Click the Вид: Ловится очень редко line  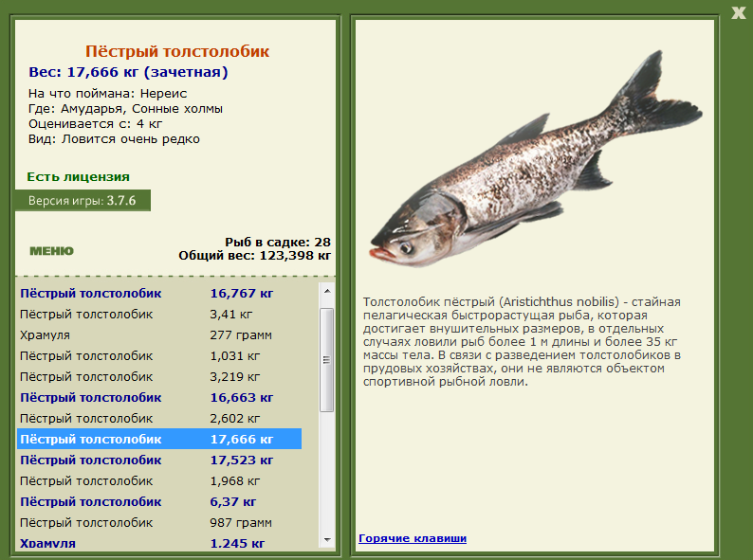tap(114, 139)
